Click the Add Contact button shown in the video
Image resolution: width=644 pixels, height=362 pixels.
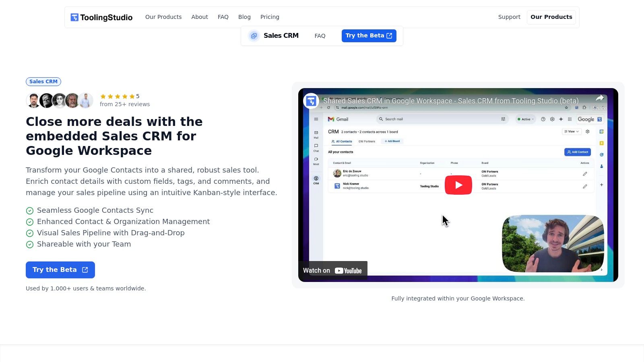pyautogui.click(x=578, y=152)
